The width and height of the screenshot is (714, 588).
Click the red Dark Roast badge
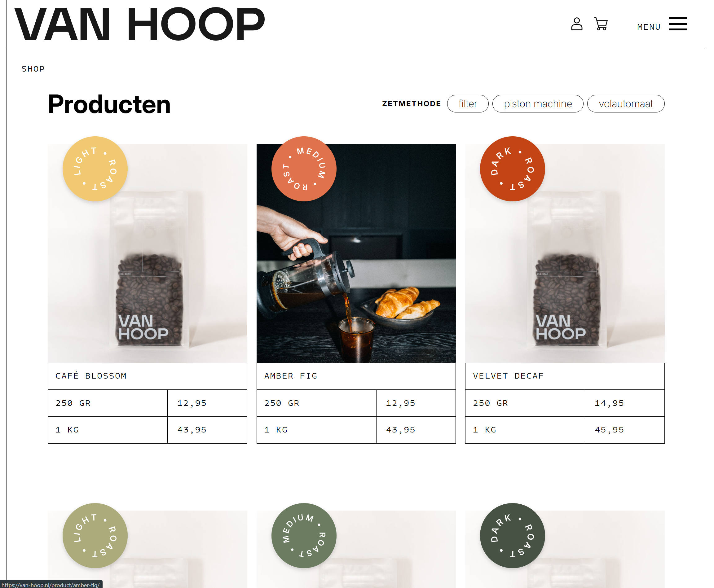[512, 169]
